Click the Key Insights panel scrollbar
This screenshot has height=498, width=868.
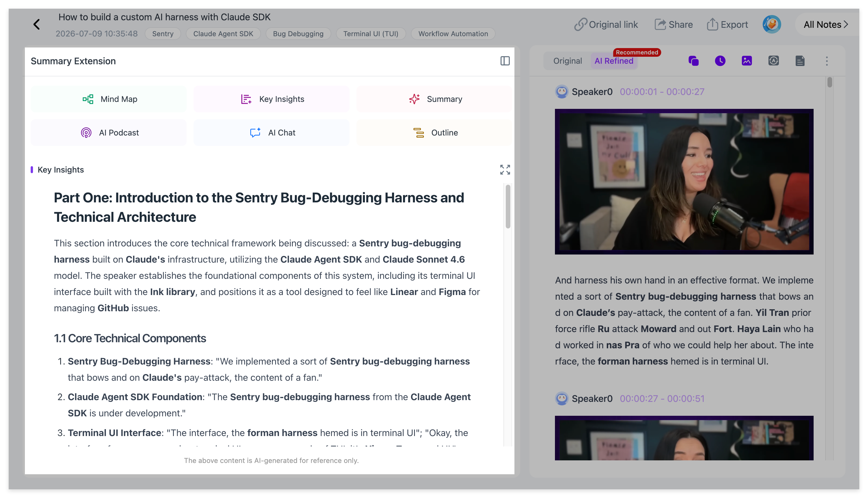click(x=508, y=206)
